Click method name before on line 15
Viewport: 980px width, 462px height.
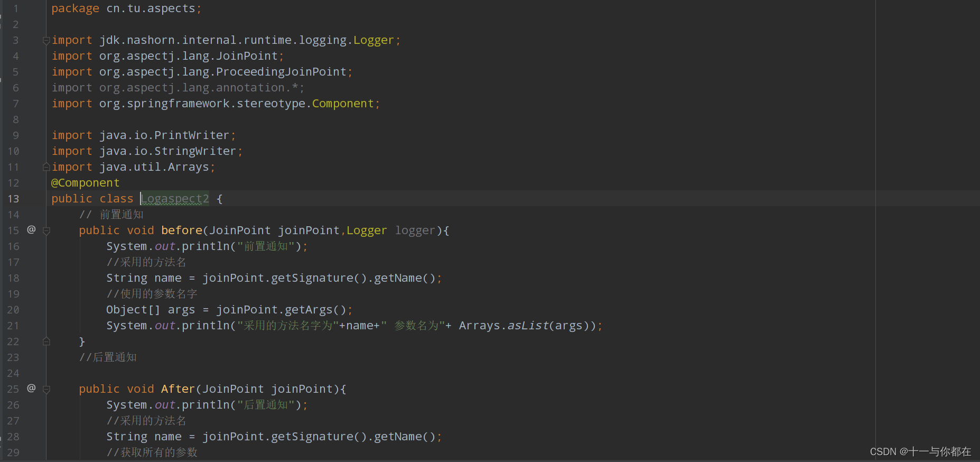182,230
